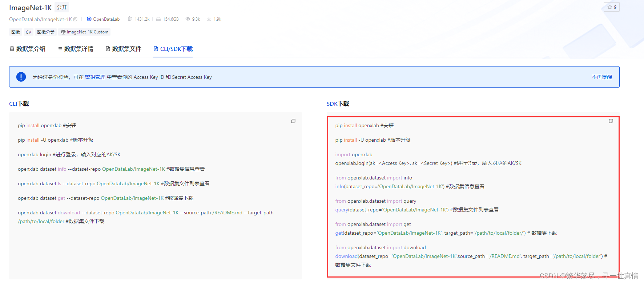
Task: Click the info(dataset_repo=...) line
Action: click(x=410, y=186)
